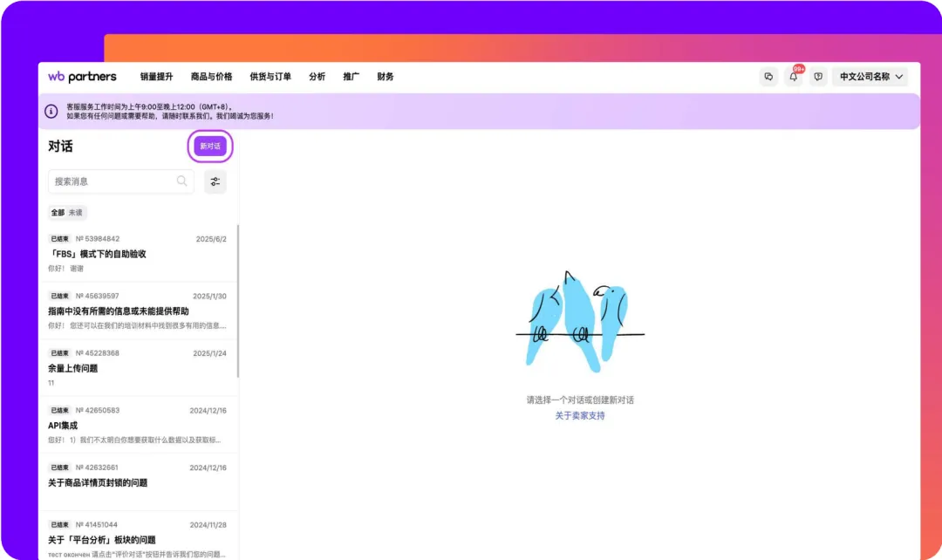
Task: Click the three birds illustration
Action: click(x=578, y=318)
